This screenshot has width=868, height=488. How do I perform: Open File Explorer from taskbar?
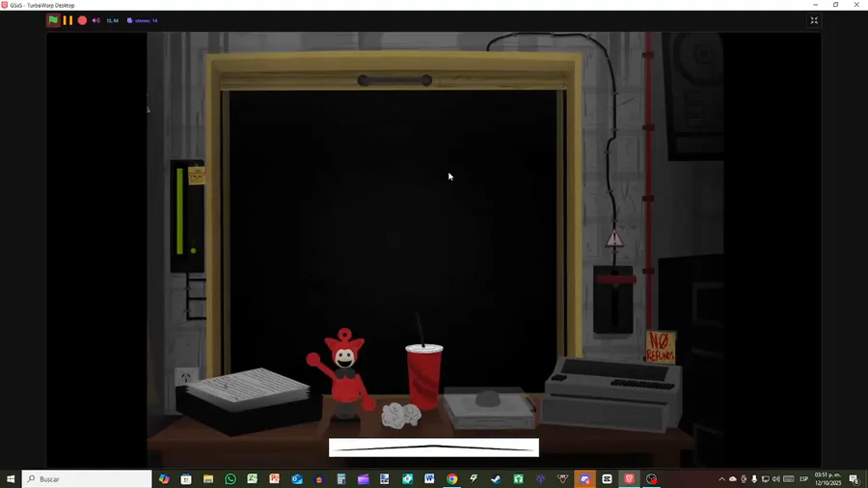click(x=208, y=478)
